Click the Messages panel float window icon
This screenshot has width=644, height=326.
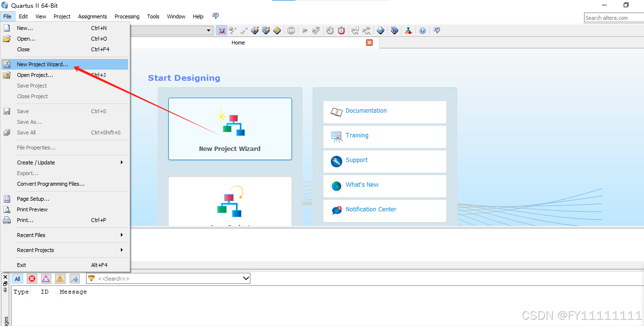click(5, 284)
